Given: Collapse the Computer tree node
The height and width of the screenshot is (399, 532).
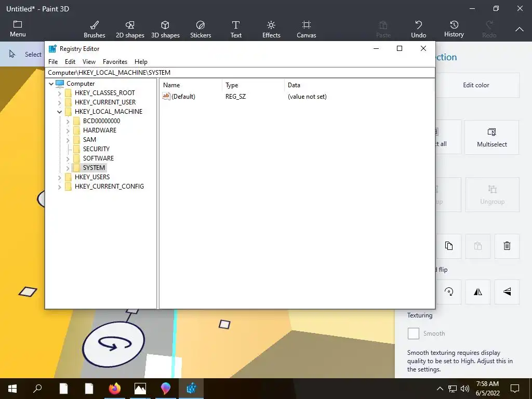Looking at the screenshot, I should (x=51, y=84).
